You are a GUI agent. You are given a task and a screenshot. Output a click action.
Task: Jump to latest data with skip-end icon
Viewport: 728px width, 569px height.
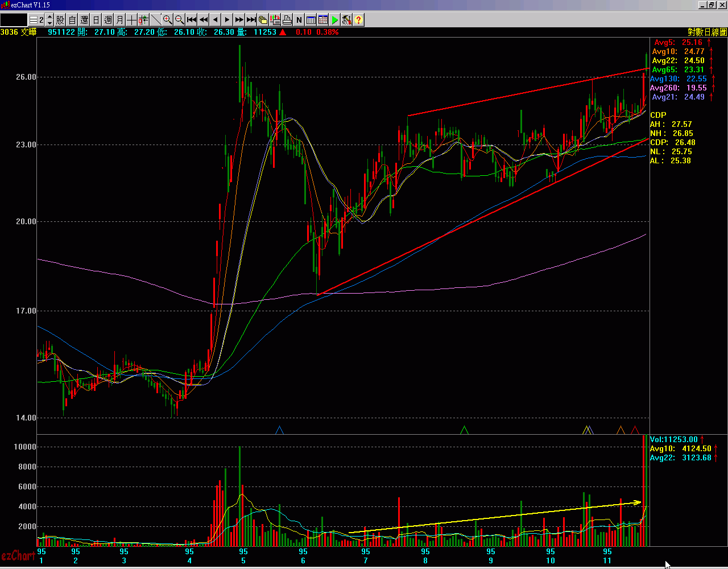251,20
